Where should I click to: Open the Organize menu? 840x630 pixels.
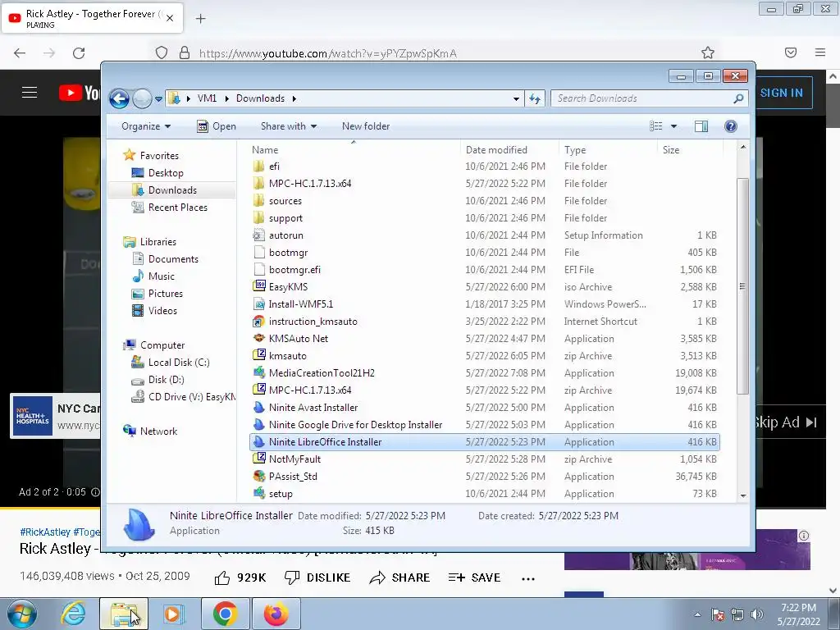coord(146,126)
